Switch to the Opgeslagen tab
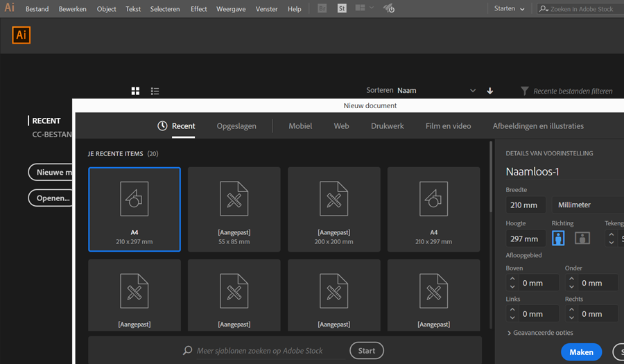This screenshot has height=364, width=624. [236, 126]
